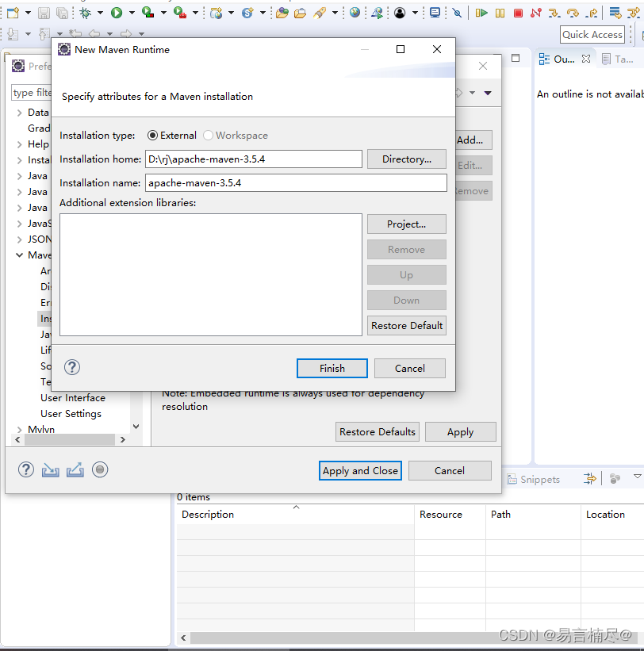Click the Quick Access search field
644x651 pixels.
coord(592,34)
